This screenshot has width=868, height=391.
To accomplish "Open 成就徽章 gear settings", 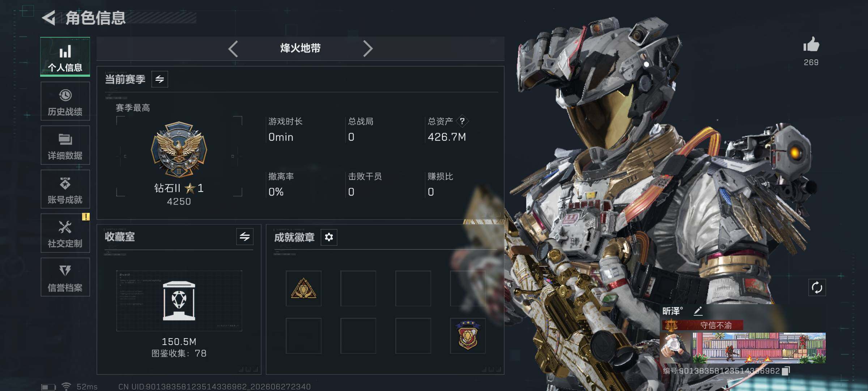I will pyautogui.click(x=329, y=237).
